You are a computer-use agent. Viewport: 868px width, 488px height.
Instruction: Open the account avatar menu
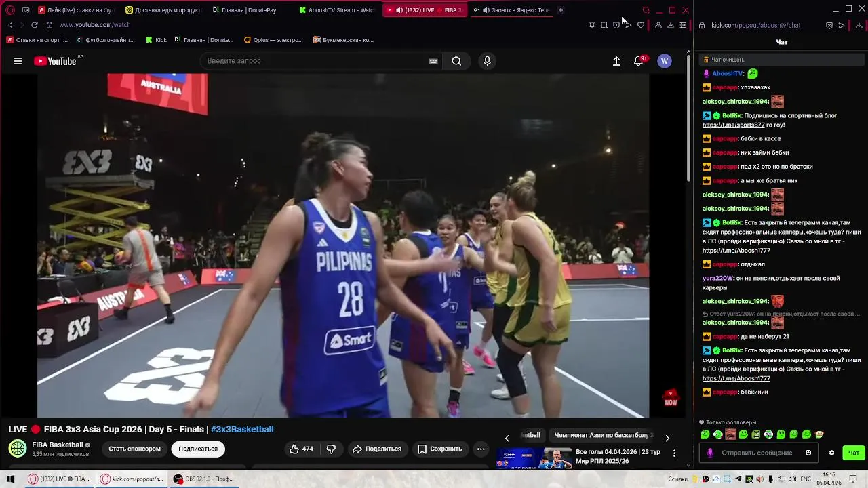(x=665, y=61)
